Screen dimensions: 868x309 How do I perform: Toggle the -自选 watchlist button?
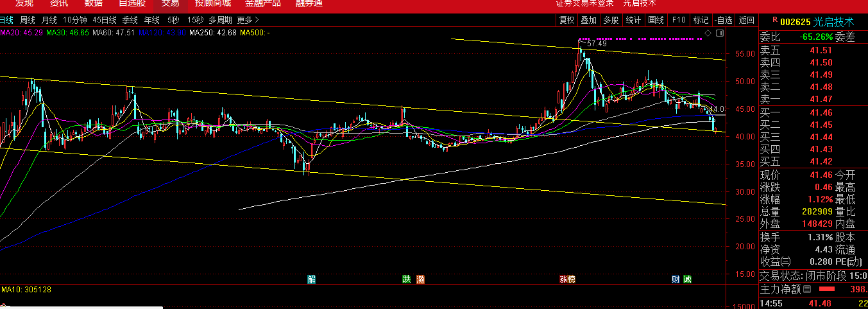coord(723,21)
